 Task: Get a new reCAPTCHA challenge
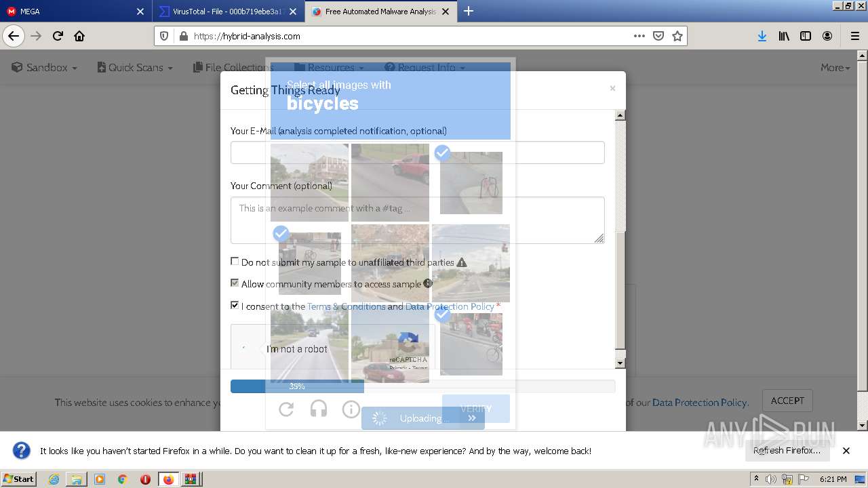tap(286, 409)
